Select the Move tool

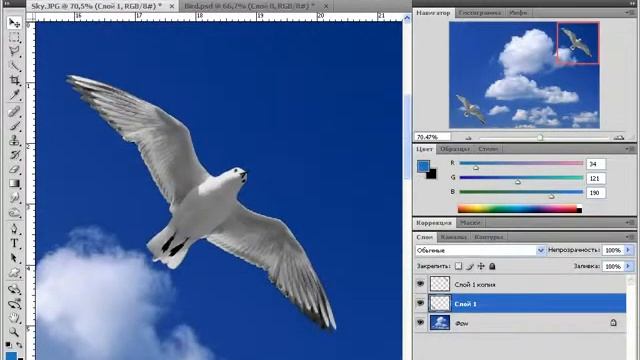click(14, 23)
